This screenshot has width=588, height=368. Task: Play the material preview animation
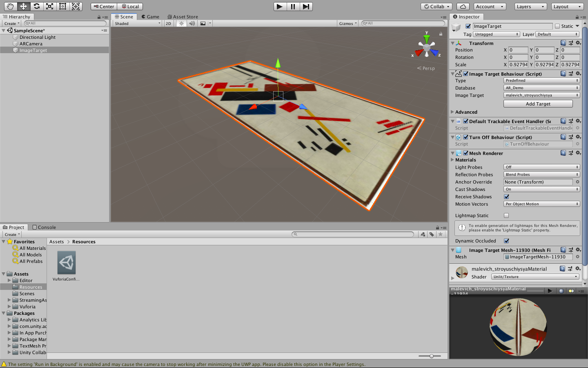coord(550,291)
